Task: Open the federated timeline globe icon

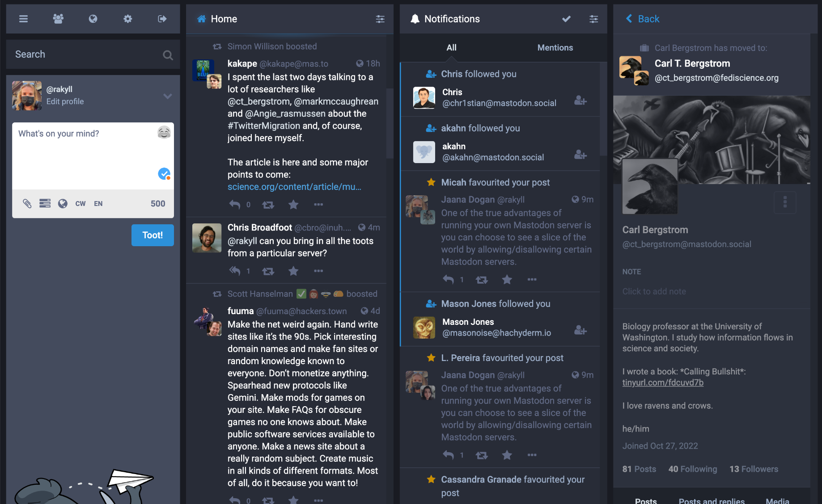Action: click(x=93, y=19)
